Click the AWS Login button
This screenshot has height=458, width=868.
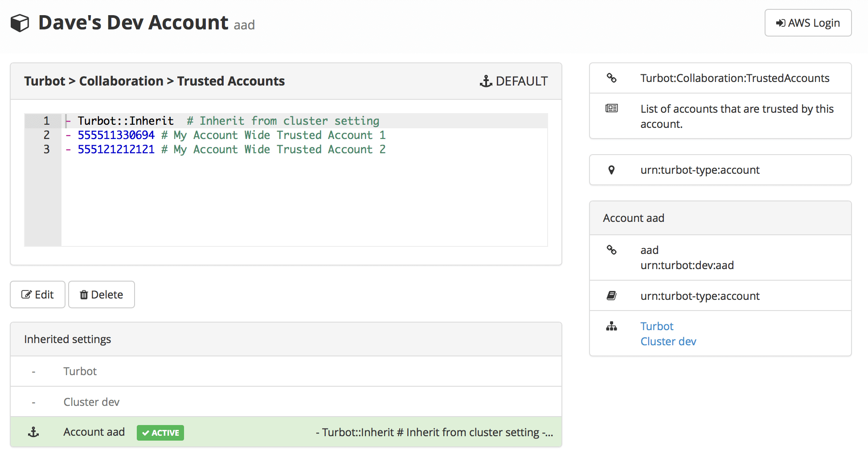click(808, 23)
